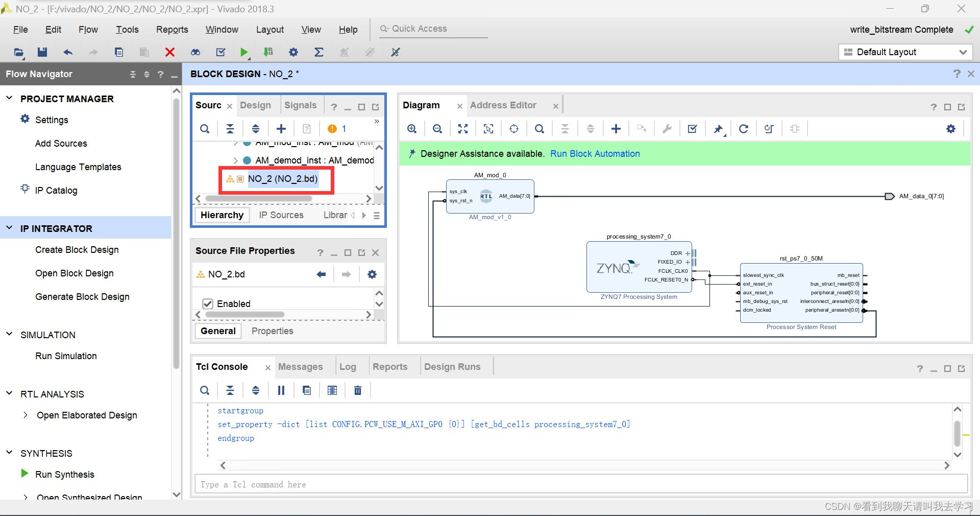Open project icon in main toolbar
Image resolution: width=980 pixels, height=516 pixels.
tap(19, 52)
